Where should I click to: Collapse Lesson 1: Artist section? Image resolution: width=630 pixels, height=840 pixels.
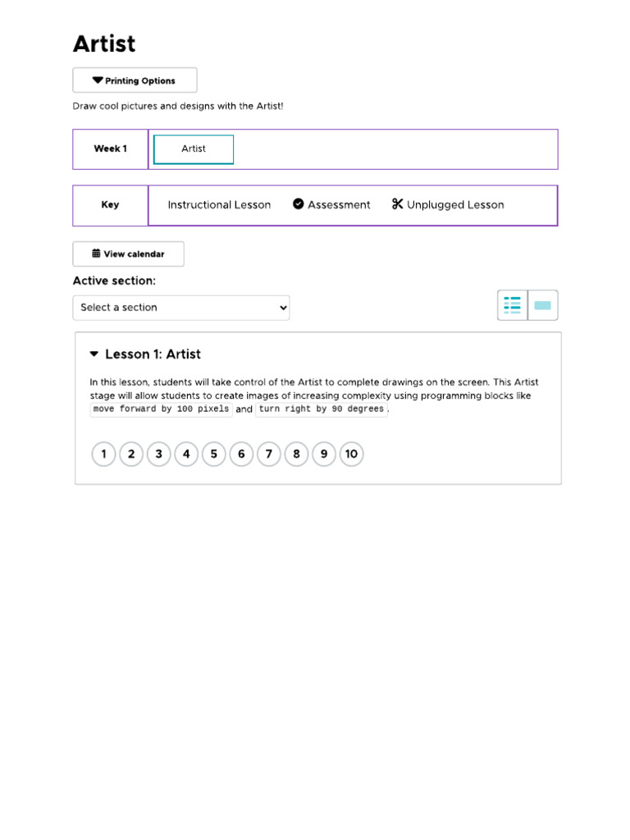[x=94, y=354]
